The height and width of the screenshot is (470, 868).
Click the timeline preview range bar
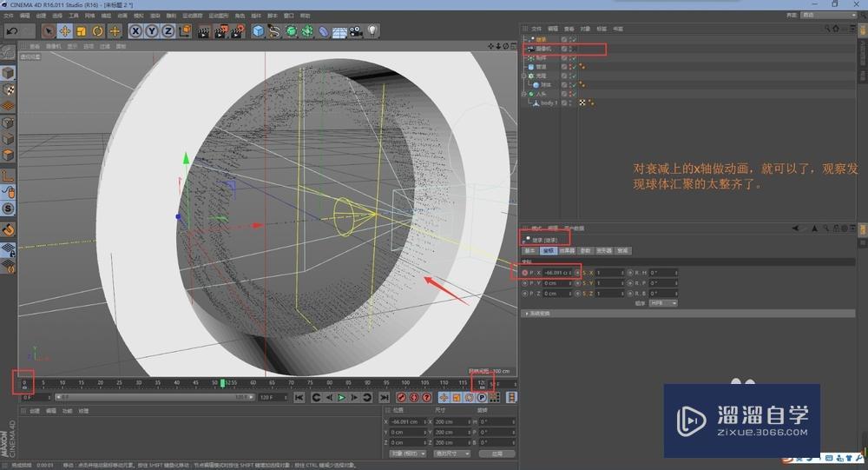click(x=154, y=397)
